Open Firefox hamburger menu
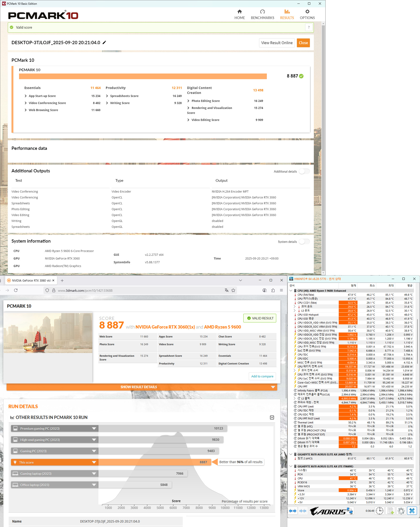Image resolution: width=420 pixels, height=527 pixels. [281, 290]
